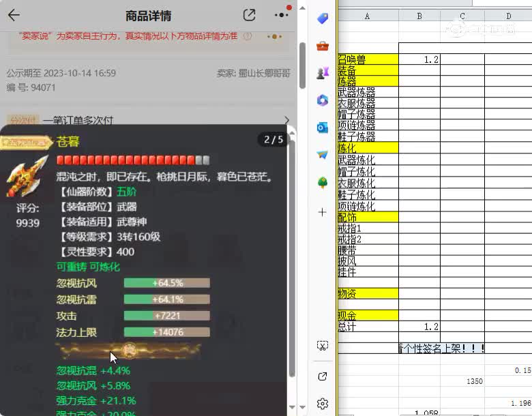Click the 法力上限 +14076 stat bar

point(167,332)
